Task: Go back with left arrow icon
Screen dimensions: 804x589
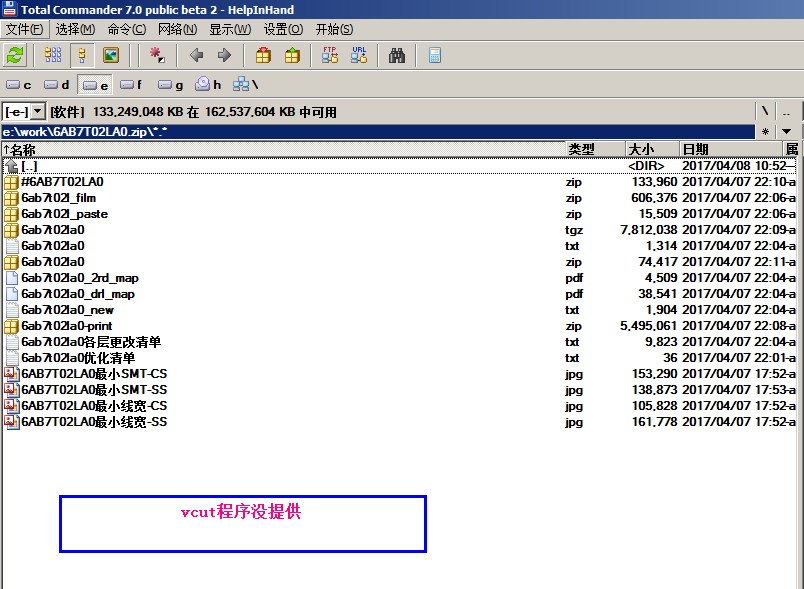Action: [x=196, y=55]
